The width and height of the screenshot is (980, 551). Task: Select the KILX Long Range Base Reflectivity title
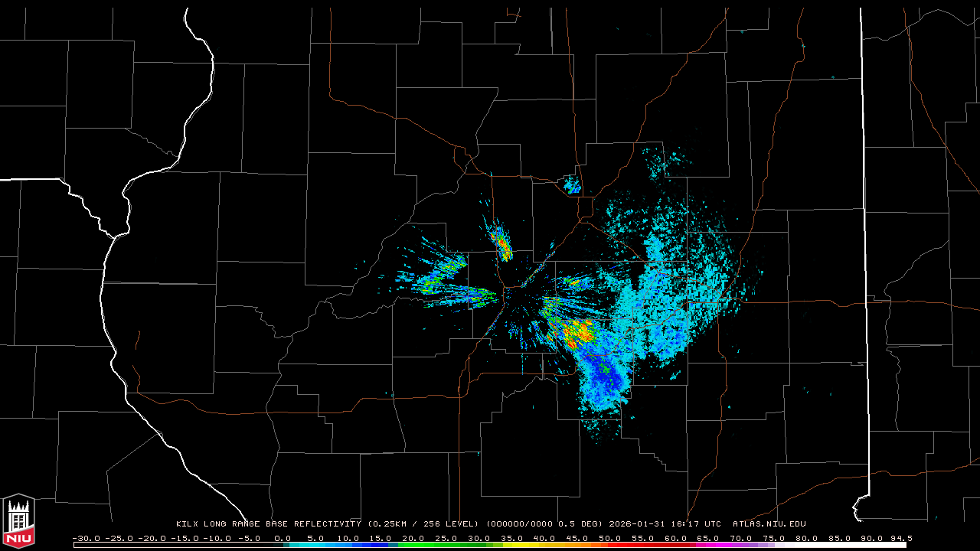tap(268, 524)
